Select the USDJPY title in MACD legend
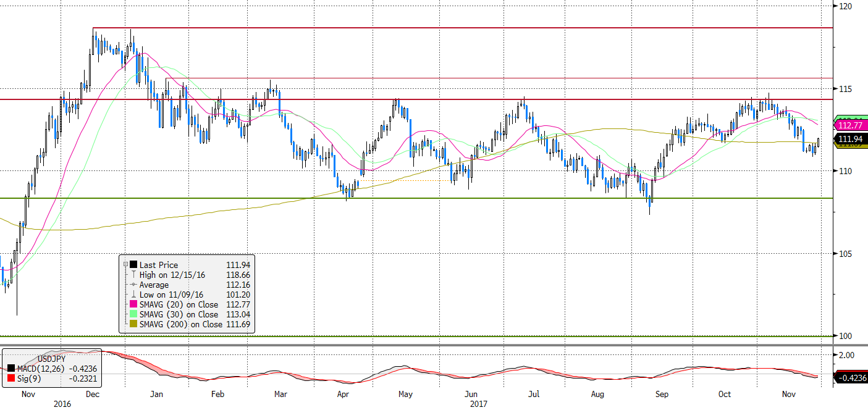Screen dimensions: 868x410 point(52,359)
